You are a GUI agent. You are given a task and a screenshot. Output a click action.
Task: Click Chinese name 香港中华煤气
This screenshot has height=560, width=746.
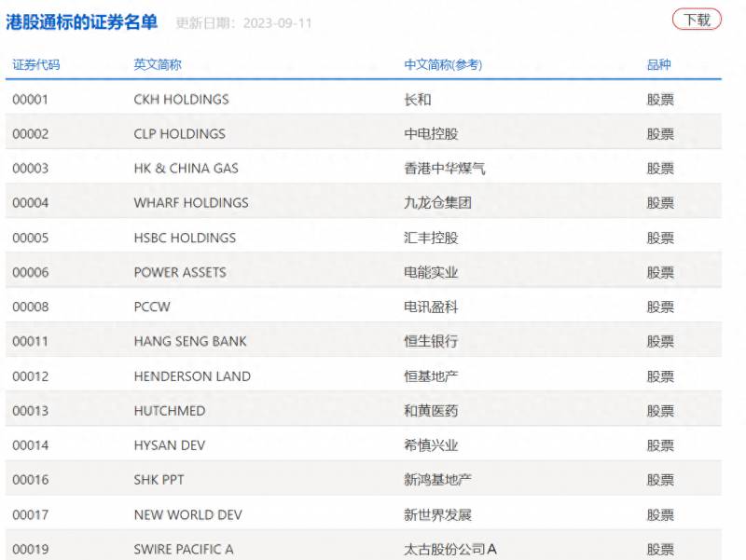[445, 169]
